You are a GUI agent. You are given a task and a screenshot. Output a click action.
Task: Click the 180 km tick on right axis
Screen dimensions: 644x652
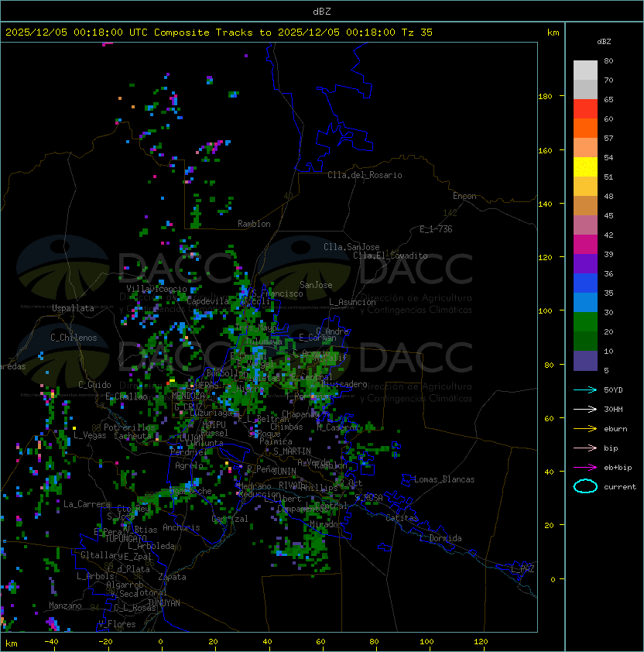coord(545,97)
